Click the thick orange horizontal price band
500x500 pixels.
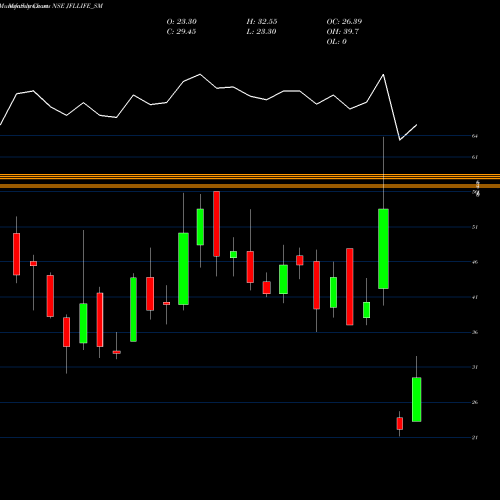point(250,186)
